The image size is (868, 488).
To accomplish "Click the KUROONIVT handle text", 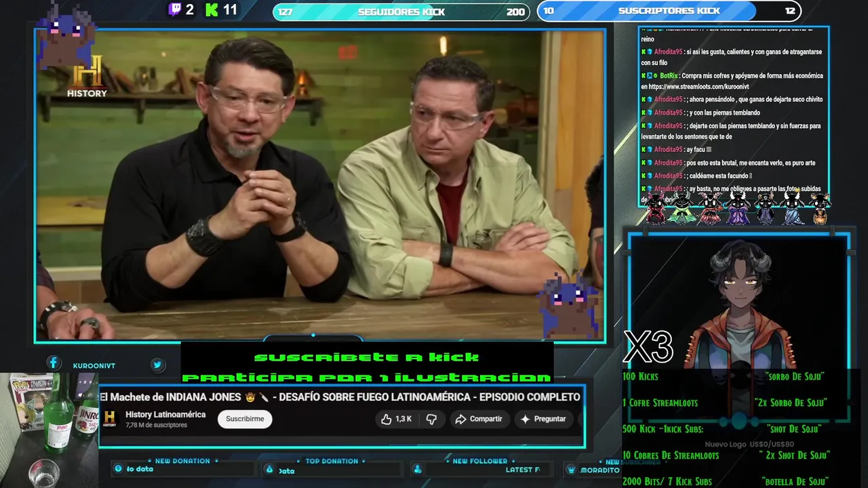I will pos(94,366).
